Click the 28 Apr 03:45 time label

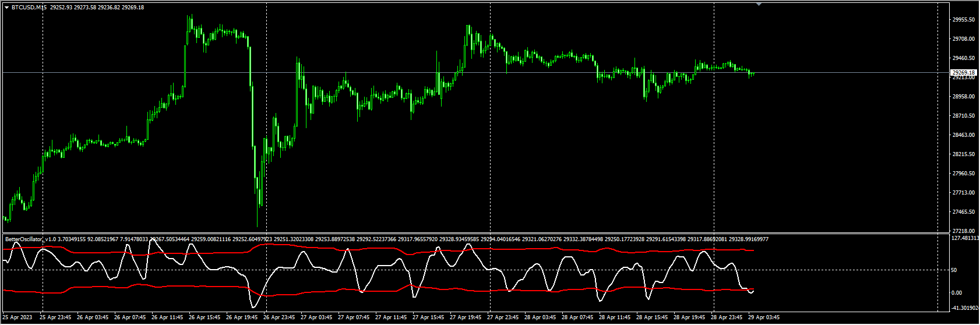coord(540,317)
